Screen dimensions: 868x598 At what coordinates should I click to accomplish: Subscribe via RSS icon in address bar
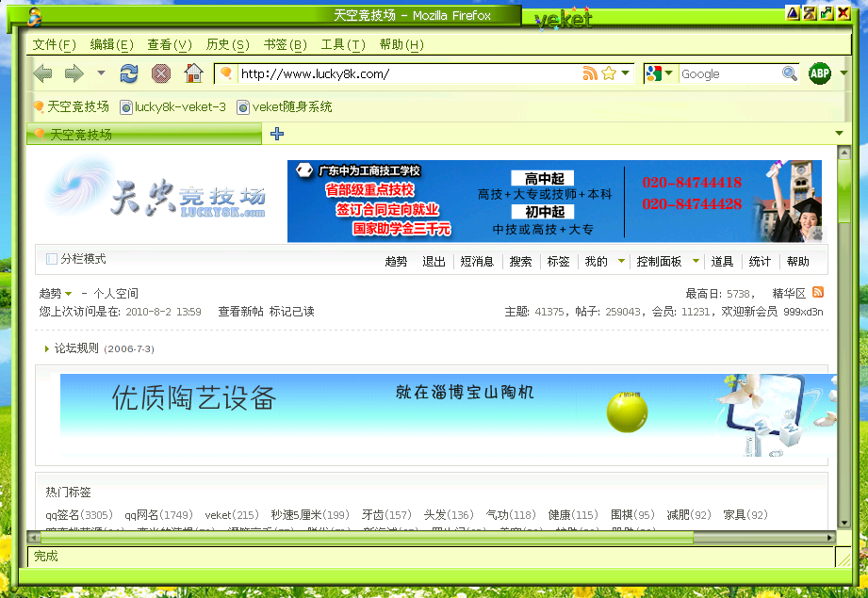click(590, 73)
